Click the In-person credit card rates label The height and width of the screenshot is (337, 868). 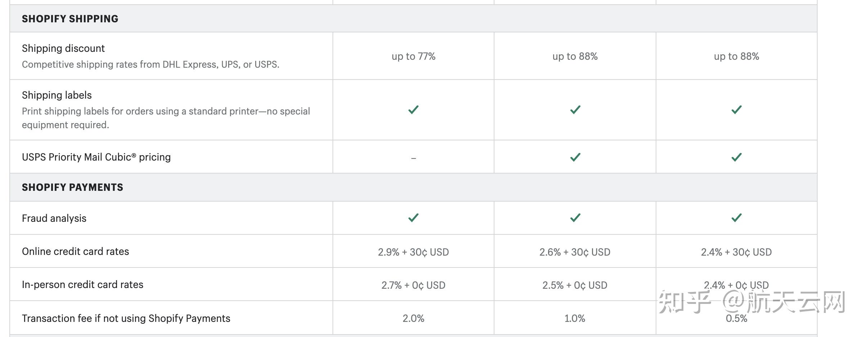tap(82, 284)
